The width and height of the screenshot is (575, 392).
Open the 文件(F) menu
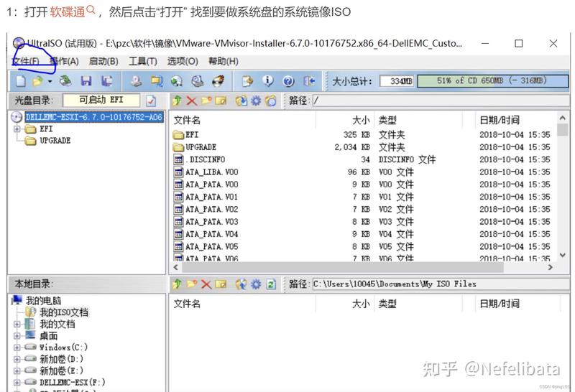point(26,61)
